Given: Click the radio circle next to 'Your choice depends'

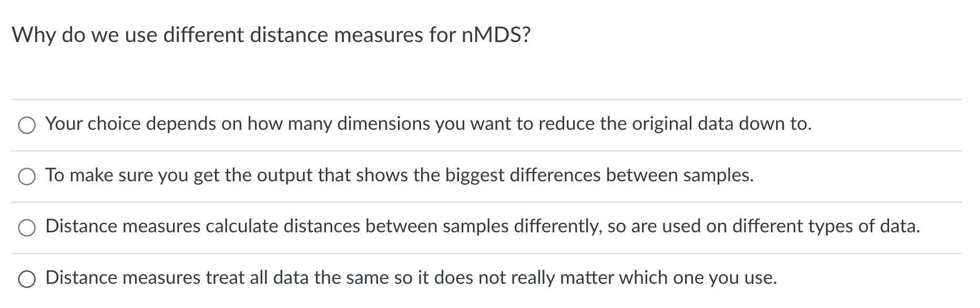Looking at the screenshot, I should point(27,126).
